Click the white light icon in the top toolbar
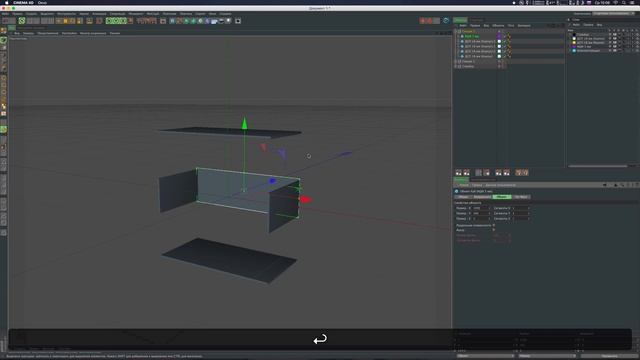The width and height of the screenshot is (640, 360). point(228,20)
